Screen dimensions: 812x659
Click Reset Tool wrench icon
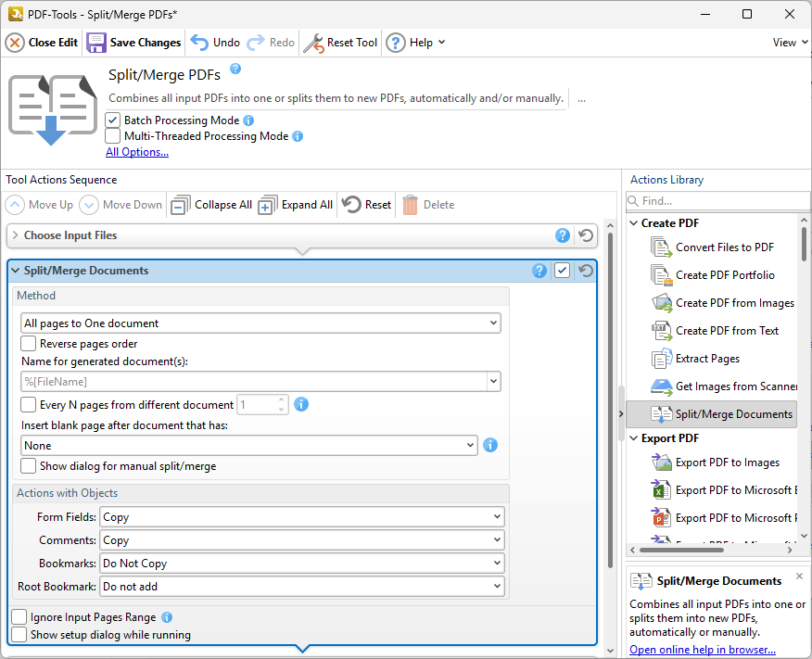(x=314, y=43)
